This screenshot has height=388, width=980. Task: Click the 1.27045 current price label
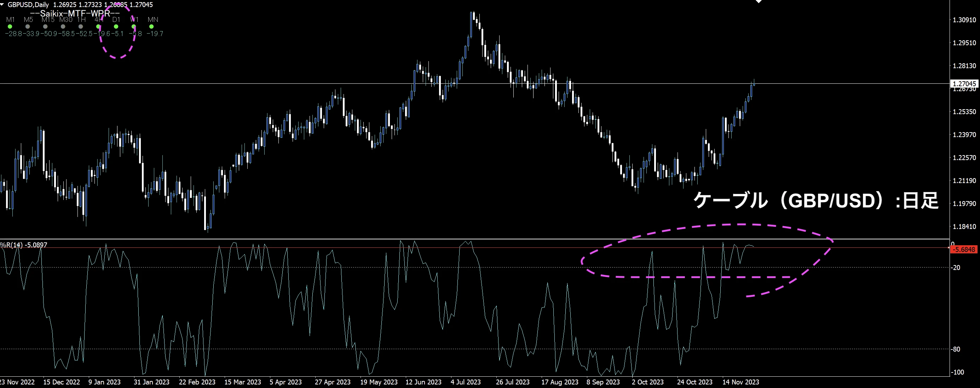(964, 84)
